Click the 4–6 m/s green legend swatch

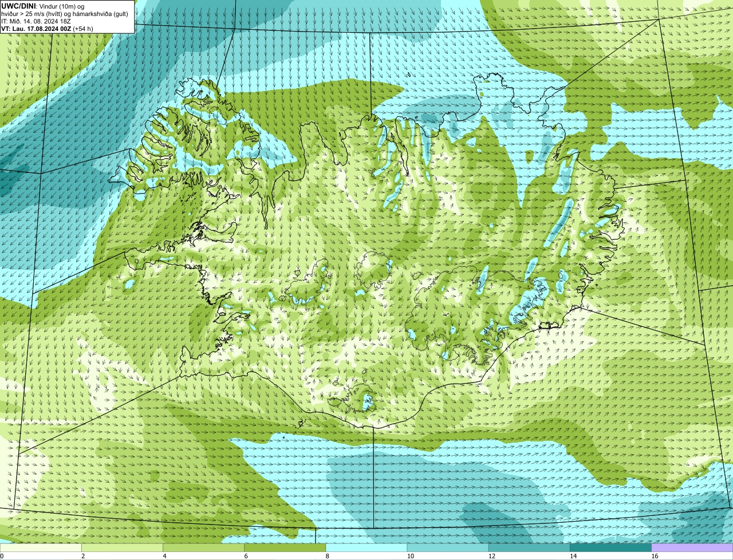[x=203, y=548]
